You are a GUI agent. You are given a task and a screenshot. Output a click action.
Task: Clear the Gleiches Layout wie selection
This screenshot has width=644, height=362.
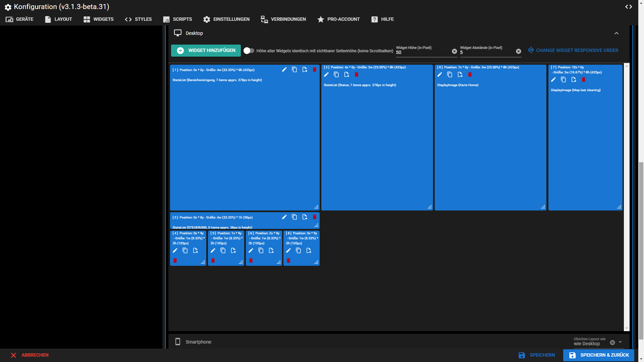(x=612, y=343)
